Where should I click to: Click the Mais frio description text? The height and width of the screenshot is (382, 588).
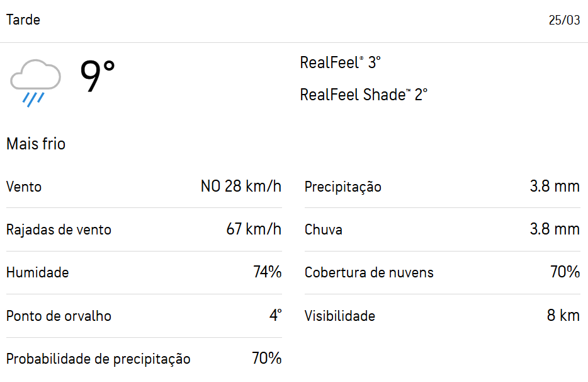tap(36, 144)
